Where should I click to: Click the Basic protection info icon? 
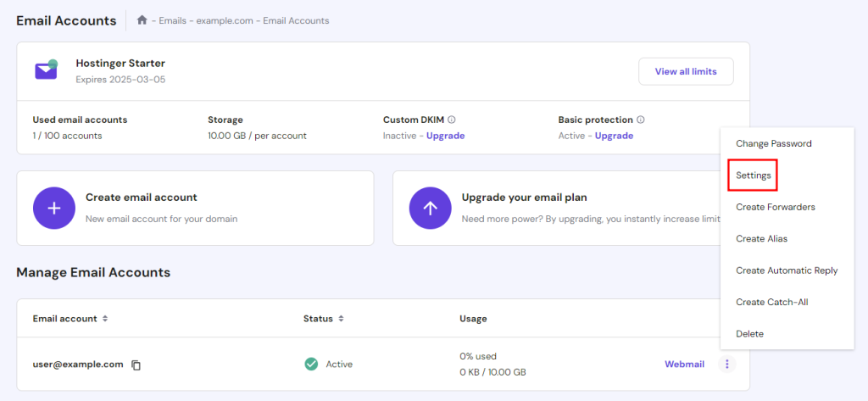[641, 120]
